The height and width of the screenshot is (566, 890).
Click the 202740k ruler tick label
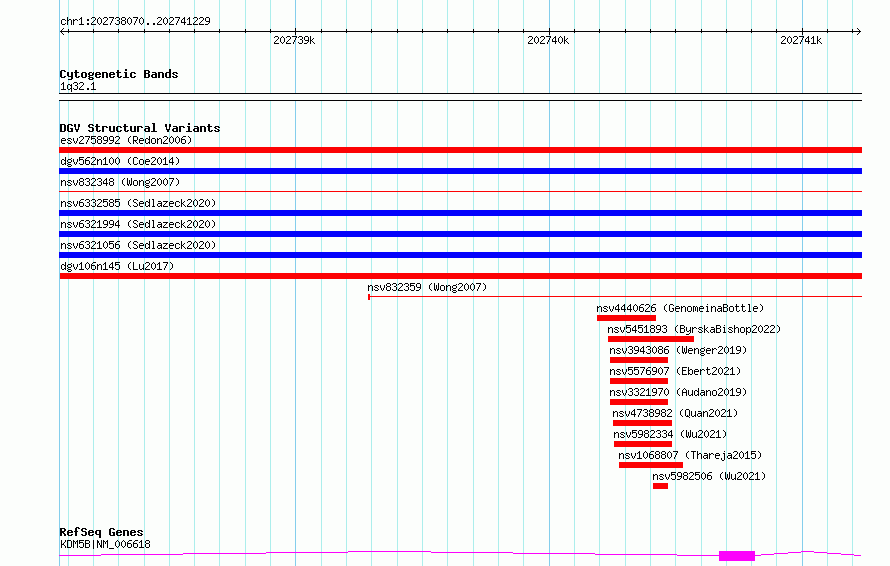tap(548, 40)
